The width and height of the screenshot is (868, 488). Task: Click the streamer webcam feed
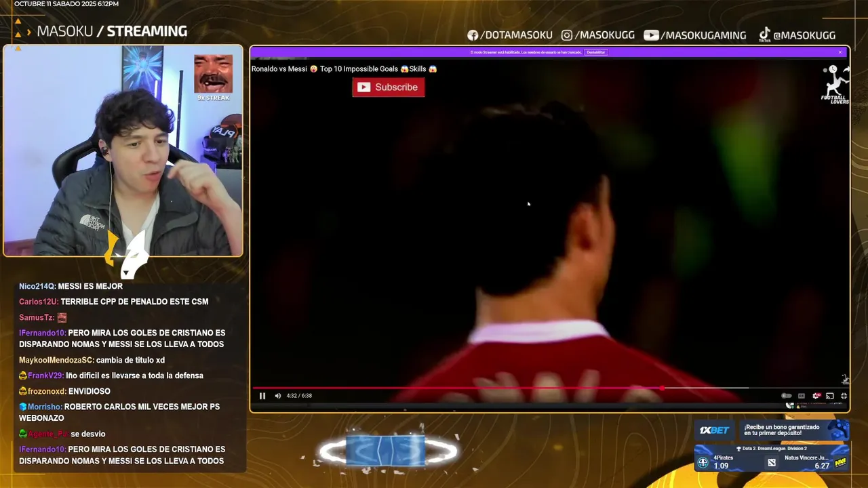[123, 150]
